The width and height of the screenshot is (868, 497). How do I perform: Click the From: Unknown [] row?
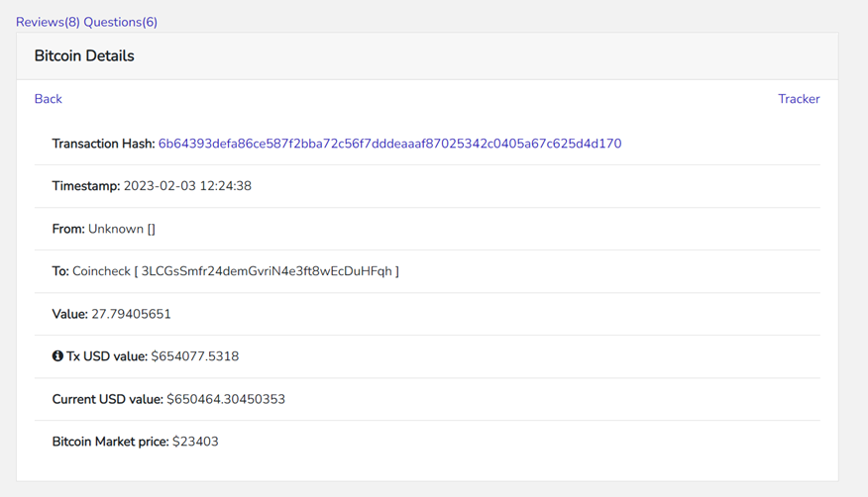click(427, 229)
